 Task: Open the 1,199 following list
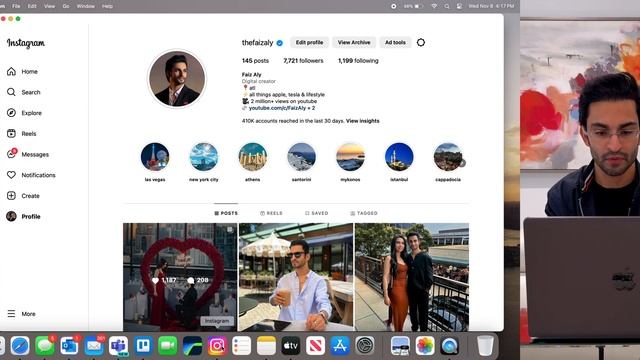pyautogui.click(x=358, y=61)
